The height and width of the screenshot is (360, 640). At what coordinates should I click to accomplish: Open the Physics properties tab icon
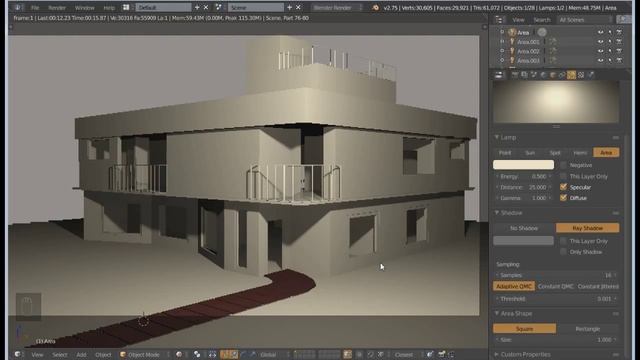click(591, 75)
